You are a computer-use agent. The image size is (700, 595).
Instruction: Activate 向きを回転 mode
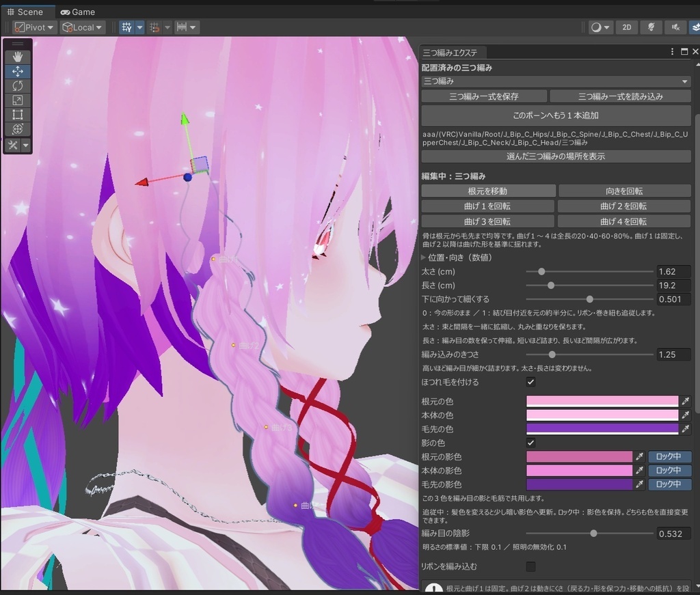[x=624, y=191]
